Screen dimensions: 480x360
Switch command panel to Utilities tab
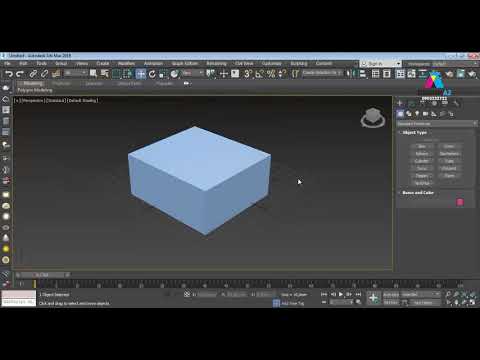(x=456, y=104)
